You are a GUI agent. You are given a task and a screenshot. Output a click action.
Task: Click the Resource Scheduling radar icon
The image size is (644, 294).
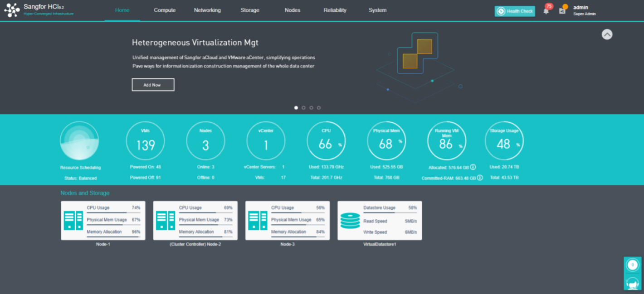click(79, 141)
